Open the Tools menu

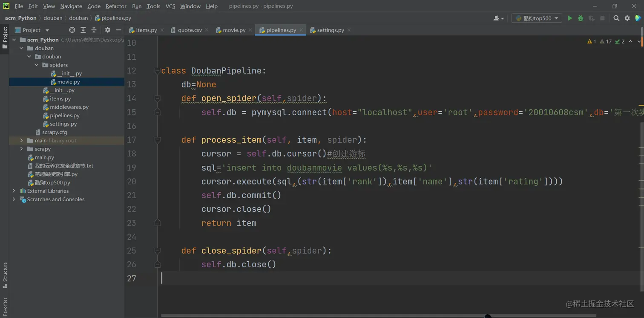coord(153,6)
